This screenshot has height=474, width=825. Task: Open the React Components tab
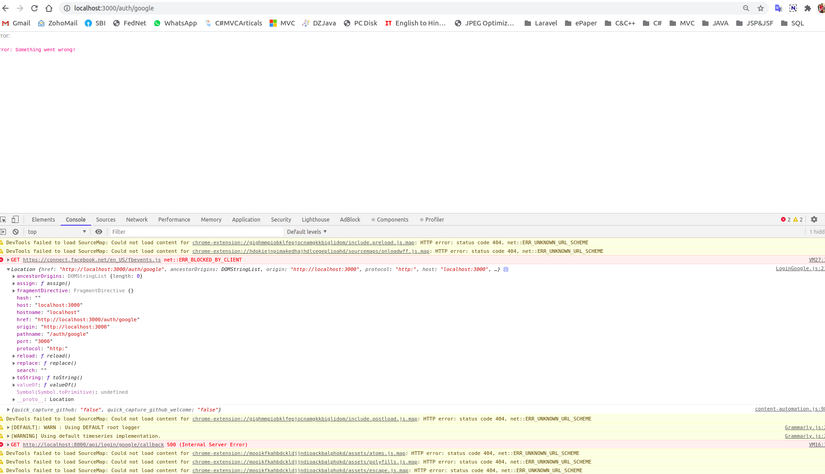click(x=390, y=219)
